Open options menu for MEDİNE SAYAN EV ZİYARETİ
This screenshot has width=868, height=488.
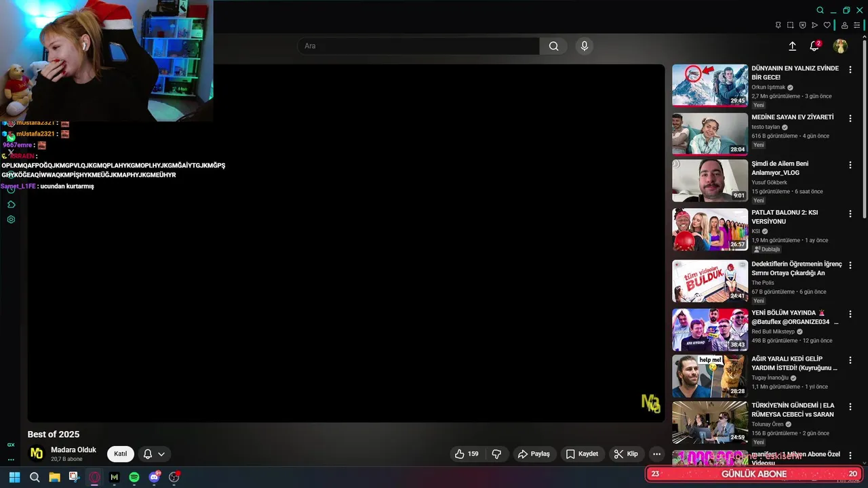pyautogui.click(x=850, y=119)
